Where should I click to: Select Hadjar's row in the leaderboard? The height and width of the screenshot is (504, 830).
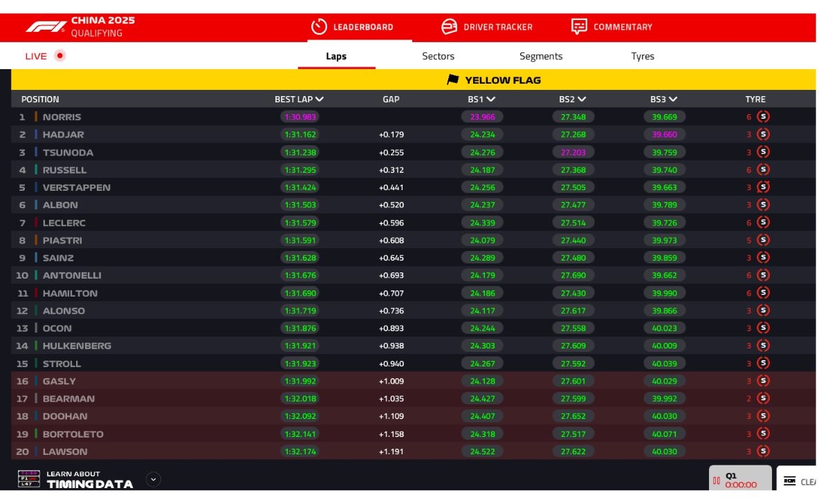click(x=207, y=135)
